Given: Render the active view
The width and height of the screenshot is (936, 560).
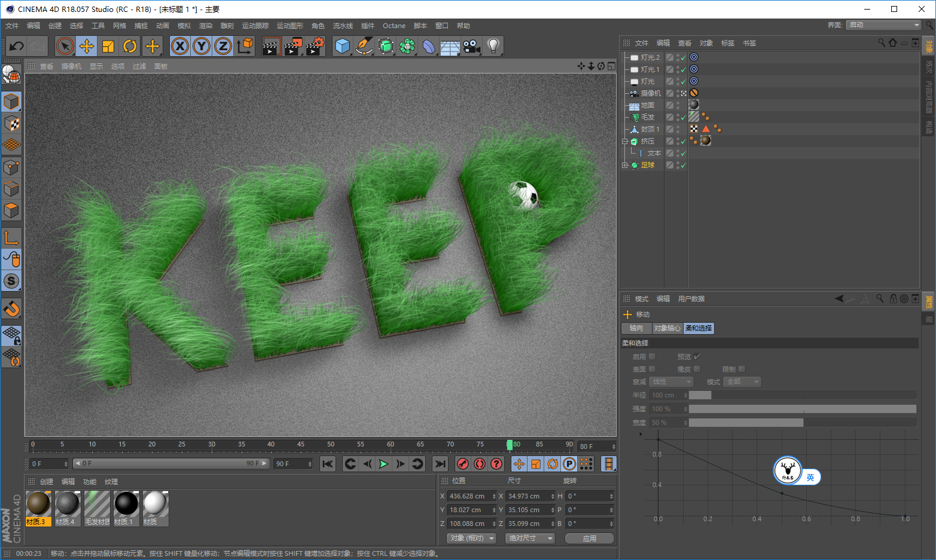Looking at the screenshot, I should 272,46.
